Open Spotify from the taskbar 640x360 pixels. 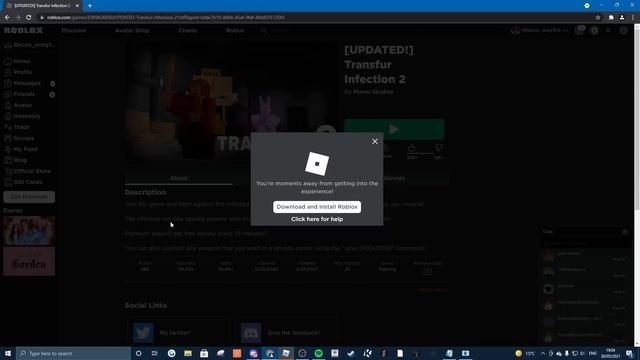[x=319, y=353]
